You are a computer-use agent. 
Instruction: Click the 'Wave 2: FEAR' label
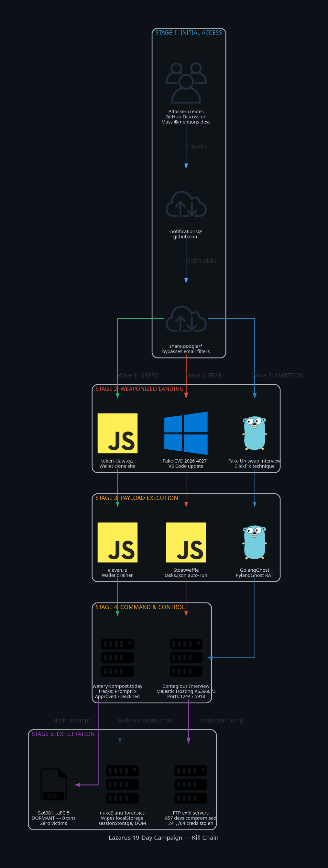coord(204,375)
